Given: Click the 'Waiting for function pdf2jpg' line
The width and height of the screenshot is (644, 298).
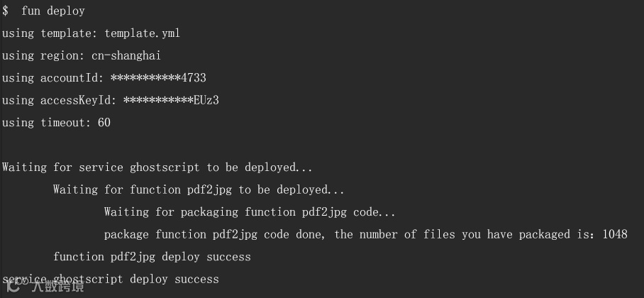Looking at the screenshot, I should point(199,189).
